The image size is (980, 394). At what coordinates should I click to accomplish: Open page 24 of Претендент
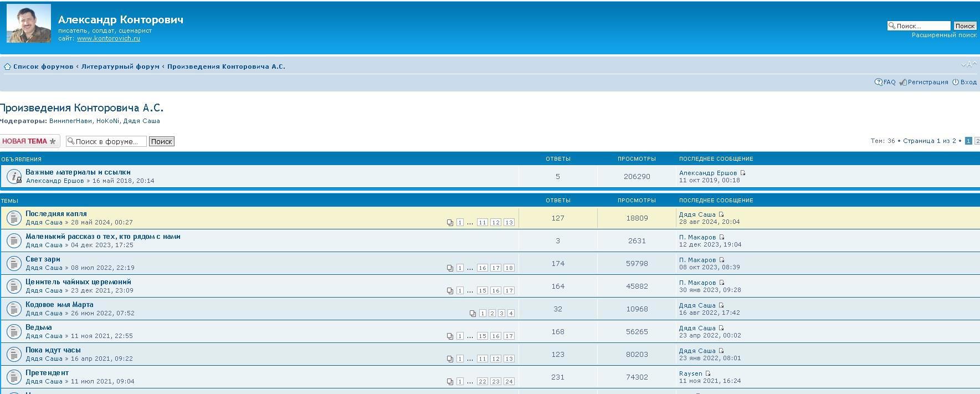coord(509,382)
